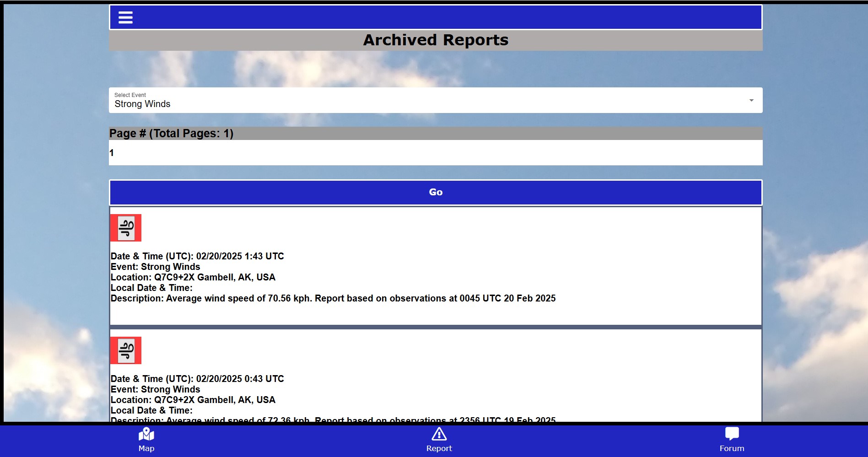Expand the Select Event dropdown
Viewport: 868px width, 457px height.
436,100
